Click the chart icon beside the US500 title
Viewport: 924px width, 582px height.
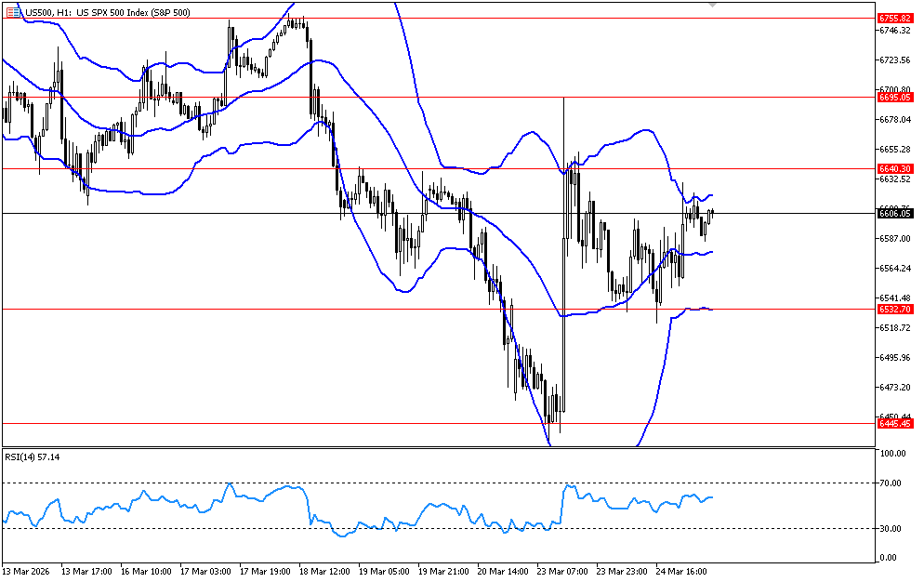click(12, 12)
